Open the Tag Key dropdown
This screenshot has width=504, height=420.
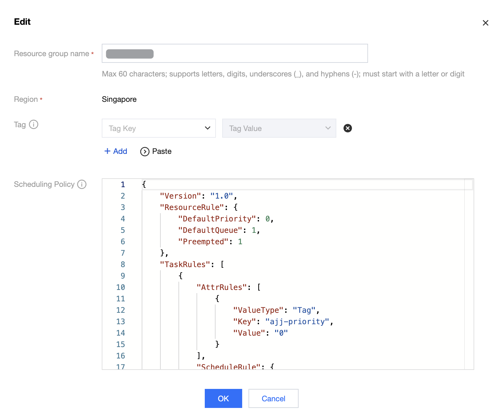point(158,128)
